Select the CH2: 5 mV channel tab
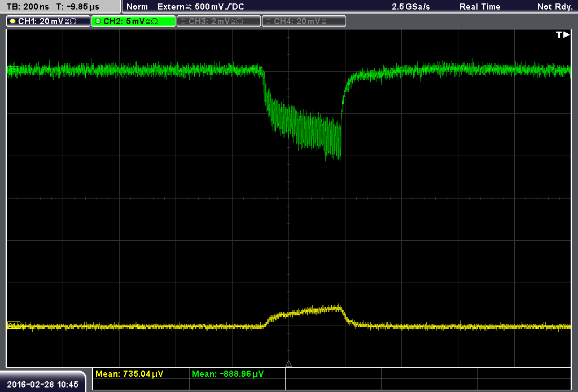 coord(133,21)
